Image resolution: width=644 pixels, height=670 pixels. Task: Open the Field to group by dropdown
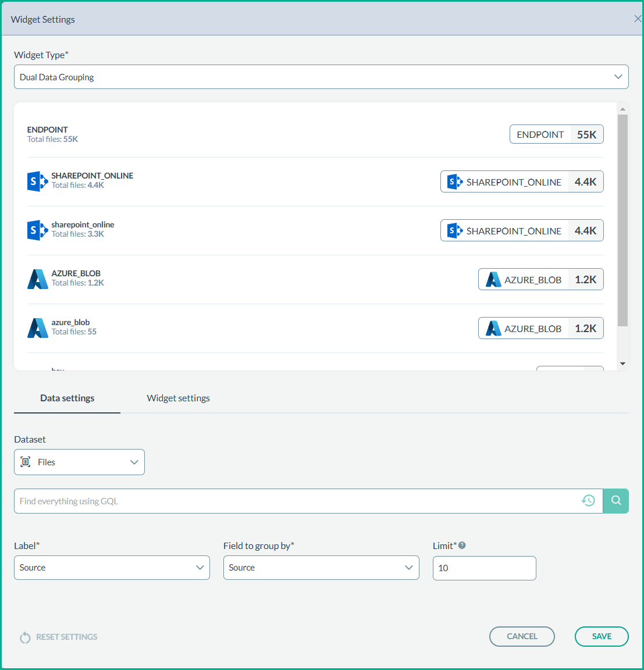(x=321, y=568)
